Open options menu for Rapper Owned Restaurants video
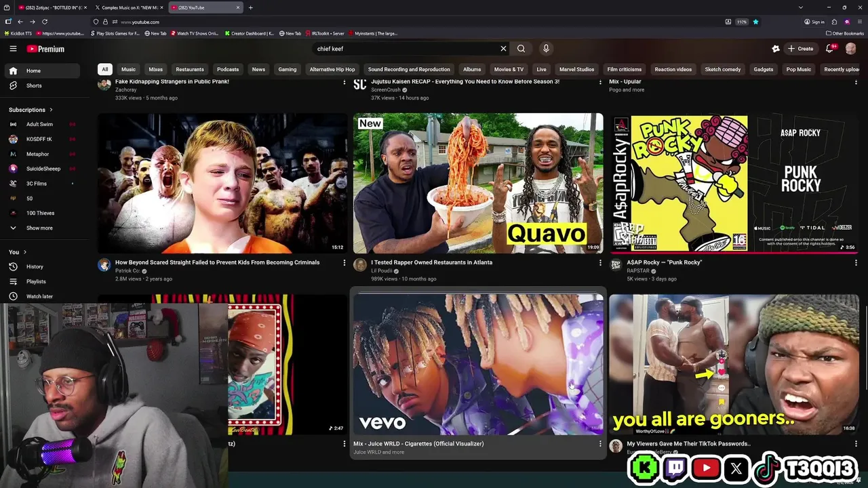Viewport: 868px width, 488px height. tap(599, 263)
